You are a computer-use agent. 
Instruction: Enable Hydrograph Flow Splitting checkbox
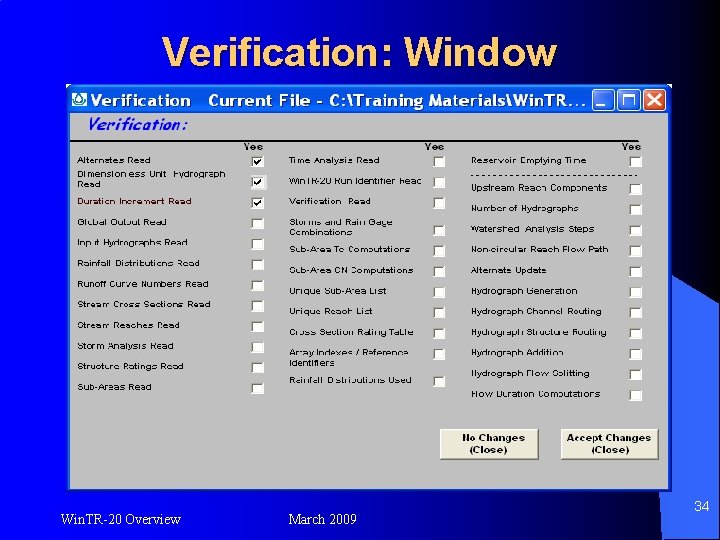click(x=636, y=374)
